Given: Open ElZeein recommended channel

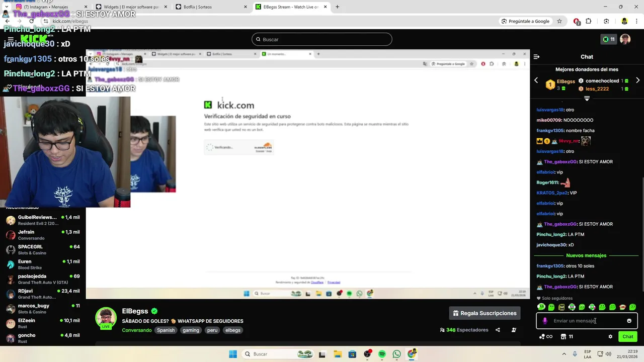Looking at the screenshot, I should 43,323.
